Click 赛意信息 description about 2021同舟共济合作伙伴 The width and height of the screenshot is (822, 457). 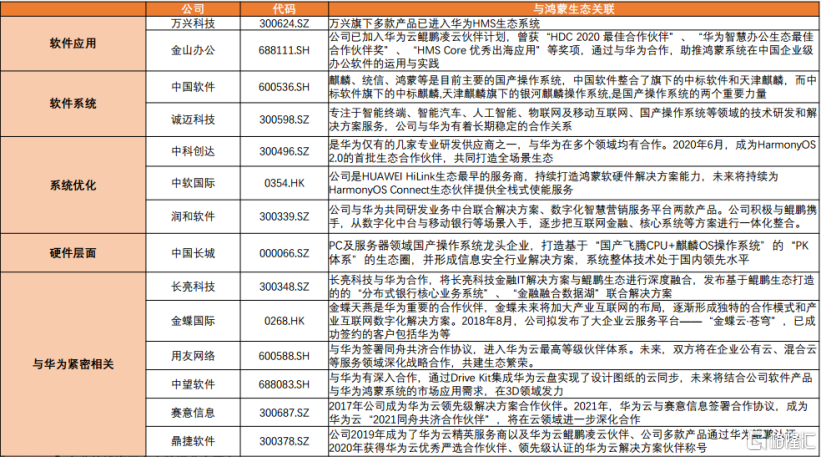tap(569, 413)
